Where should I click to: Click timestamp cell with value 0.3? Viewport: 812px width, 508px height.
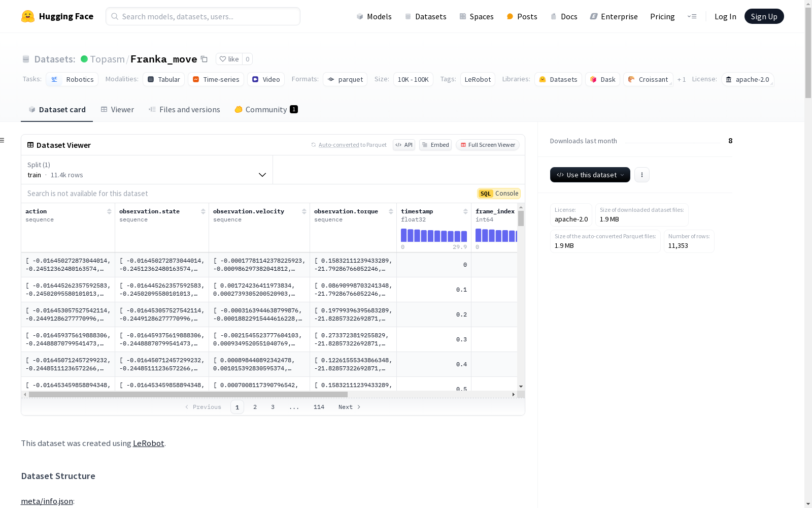(434, 339)
